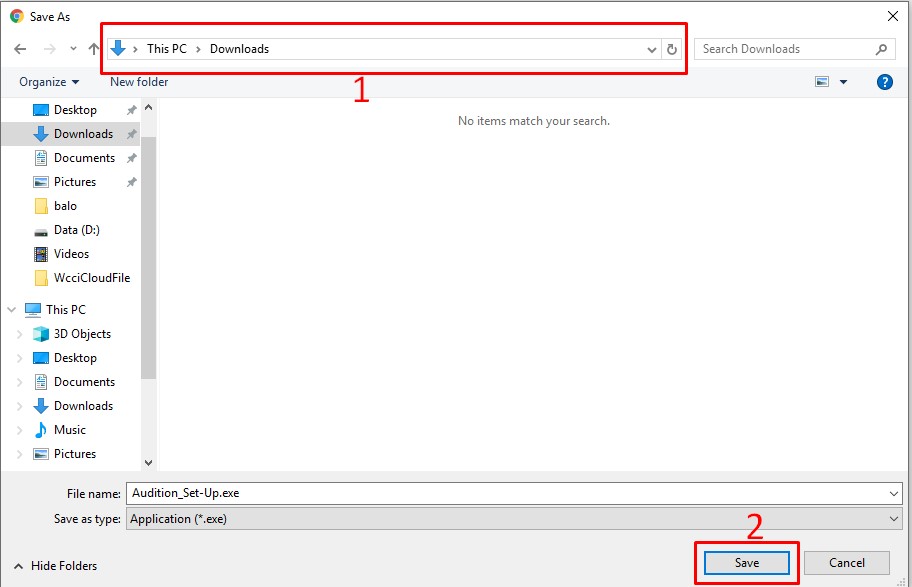Screen dimensions: 912x587
Task: Open the Help question mark icon
Action: coord(884,82)
